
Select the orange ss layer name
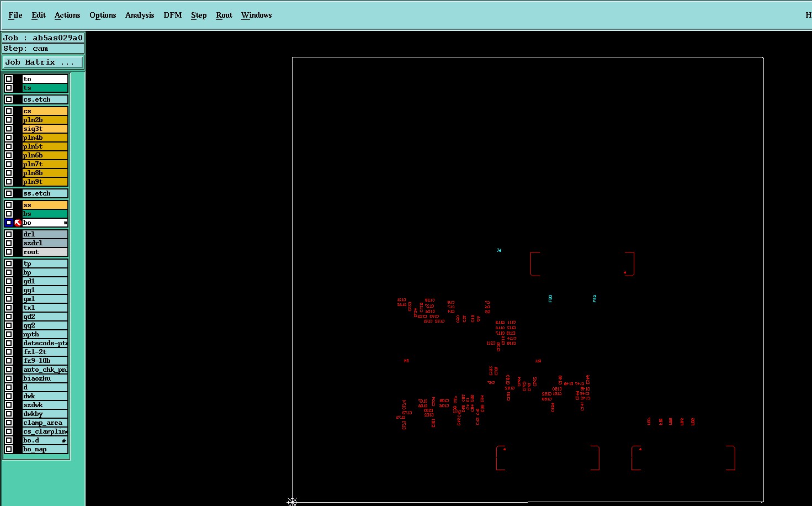click(45, 205)
